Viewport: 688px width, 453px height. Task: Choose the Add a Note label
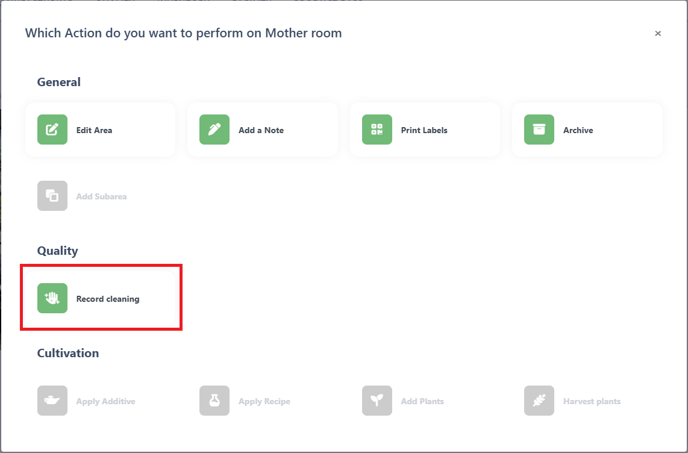(x=261, y=130)
